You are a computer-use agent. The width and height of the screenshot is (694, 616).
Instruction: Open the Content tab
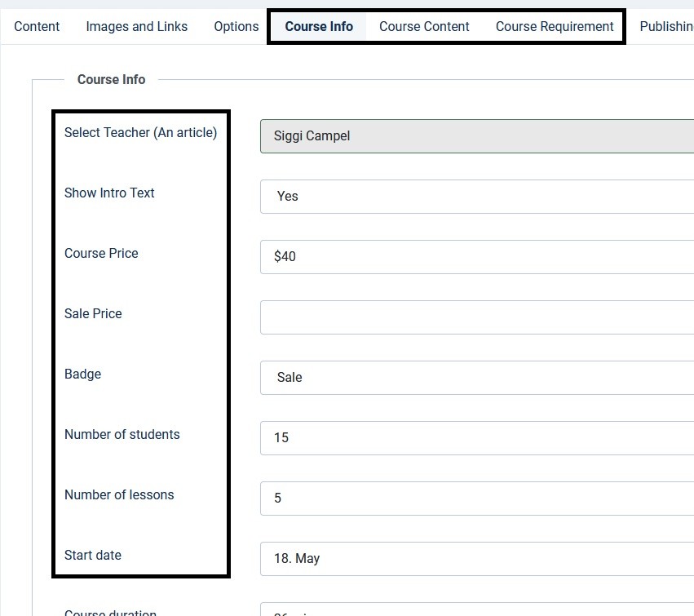pyautogui.click(x=37, y=26)
